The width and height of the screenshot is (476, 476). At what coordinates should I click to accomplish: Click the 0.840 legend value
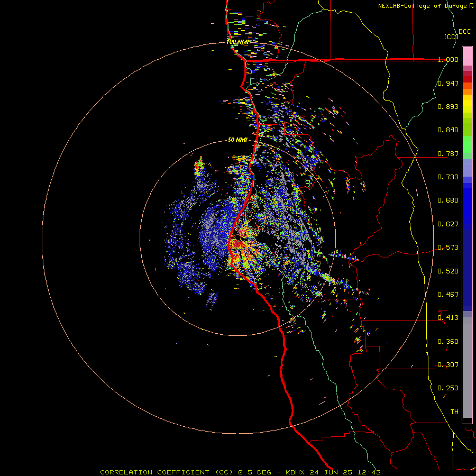pyautogui.click(x=448, y=130)
